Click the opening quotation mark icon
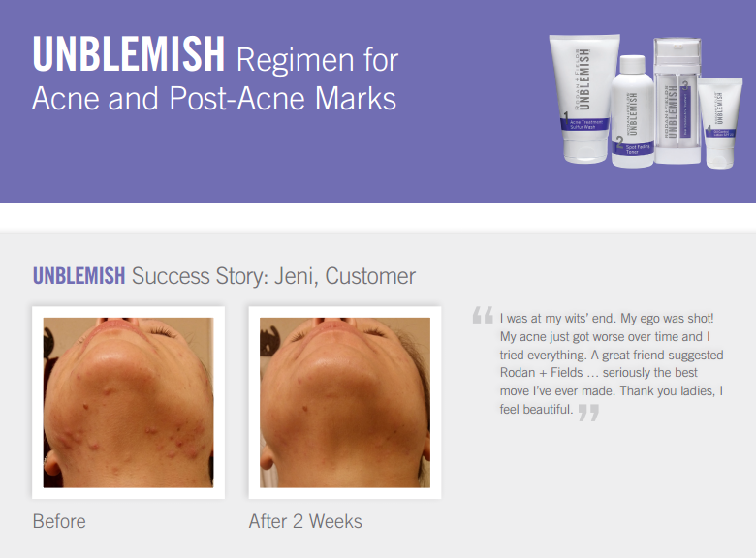 (x=483, y=315)
